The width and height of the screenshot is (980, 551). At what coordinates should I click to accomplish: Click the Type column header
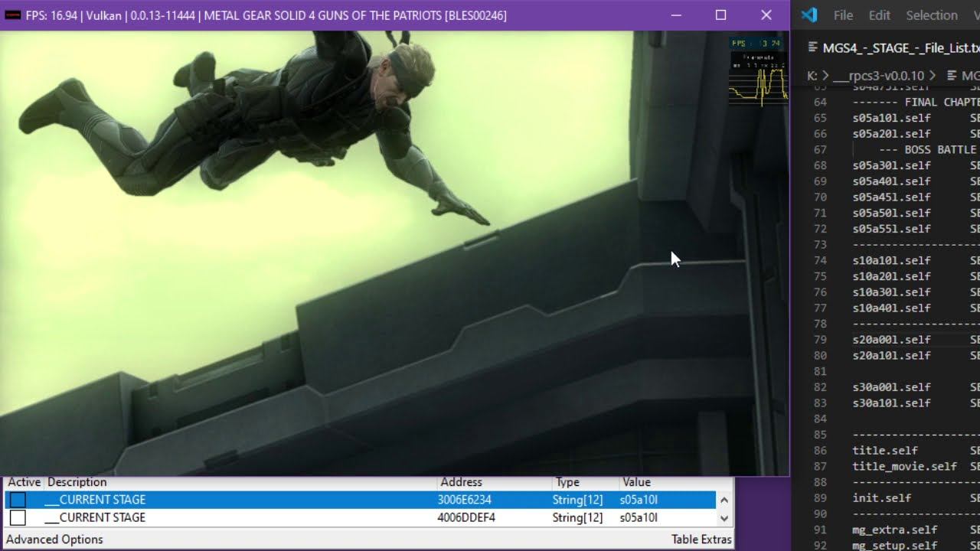pos(567,482)
